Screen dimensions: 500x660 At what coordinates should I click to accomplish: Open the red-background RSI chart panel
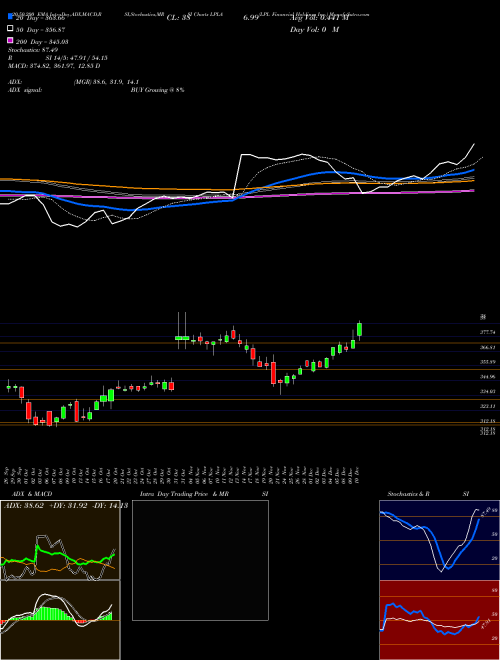[x=439, y=620]
